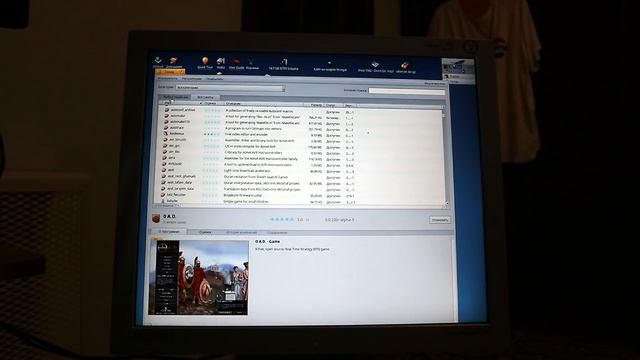Open the Корзина trash desktop icon
This screenshot has width=640, height=360.
pyautogui.click(x=252, y=64)
